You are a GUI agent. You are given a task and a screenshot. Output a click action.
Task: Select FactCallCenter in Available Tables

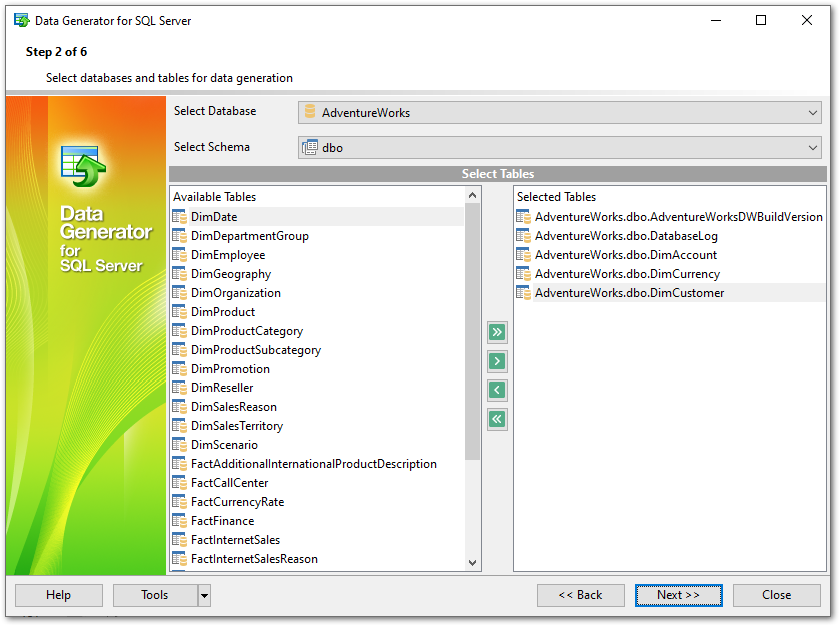(318, 482)
